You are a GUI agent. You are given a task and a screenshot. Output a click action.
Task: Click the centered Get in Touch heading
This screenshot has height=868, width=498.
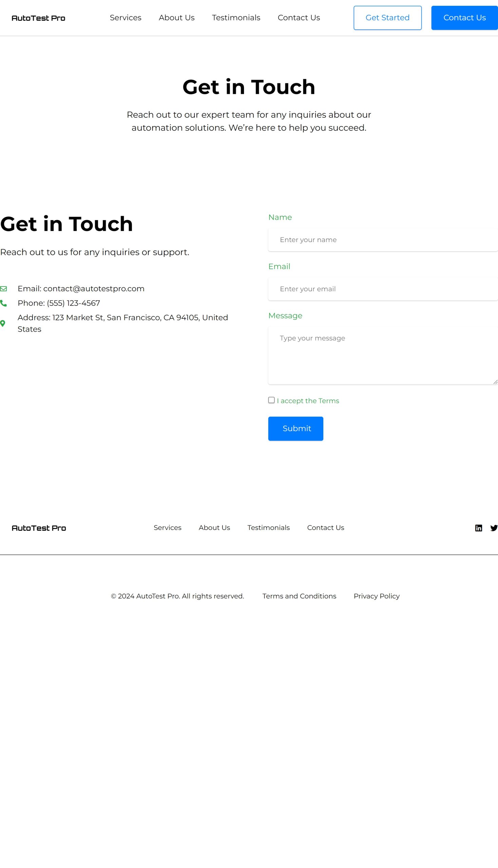coord(249,87)
